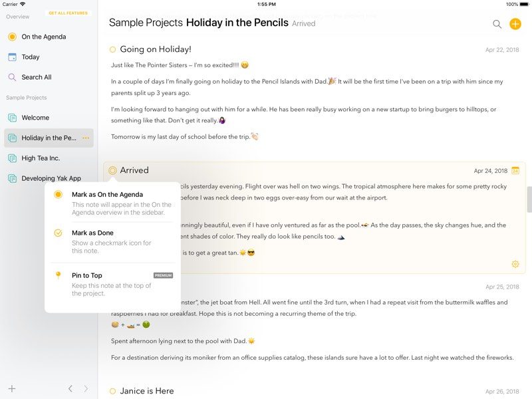Open High Tea Inc. project
Image resolution: width=532 pixels, height=399 pixels.
click(x=41, y=158)
